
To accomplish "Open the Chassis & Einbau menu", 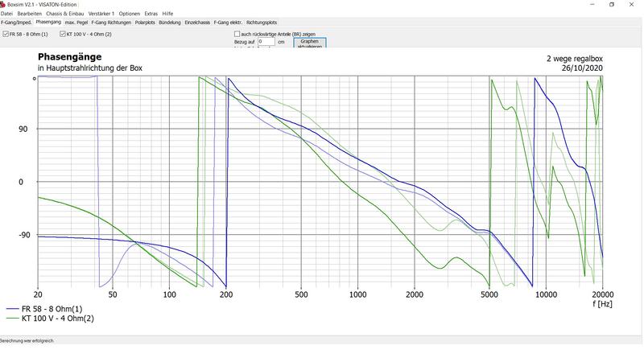I will 65,14.
